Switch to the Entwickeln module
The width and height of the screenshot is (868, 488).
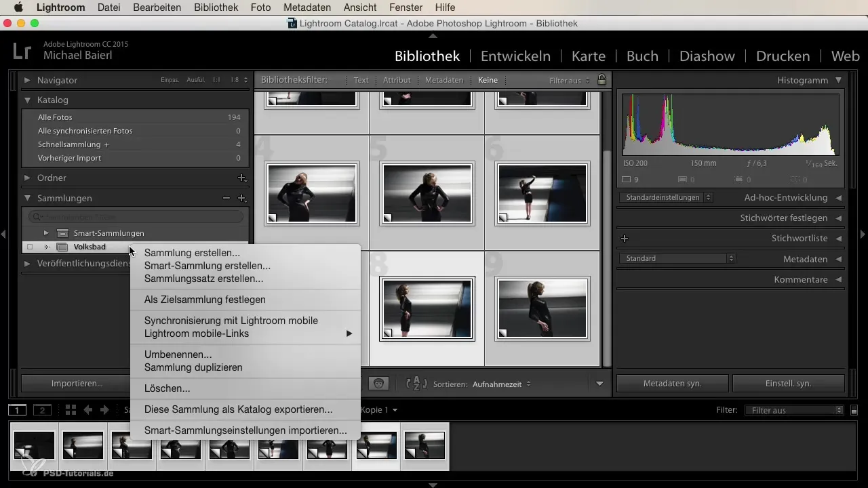tap(515, 56)
